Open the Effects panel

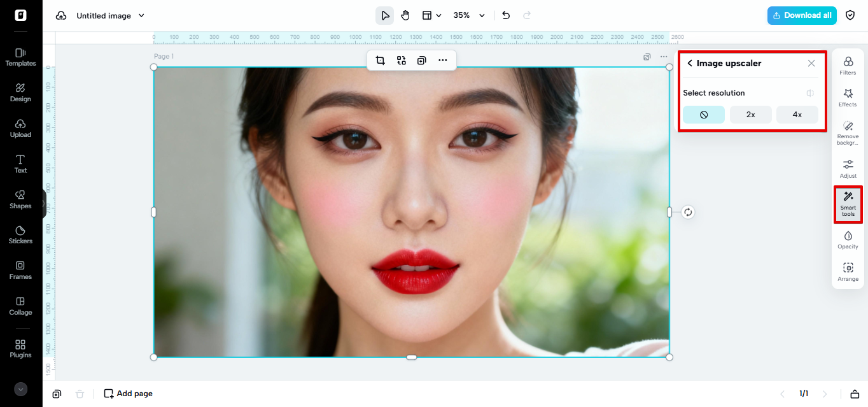tap(848, 97)
